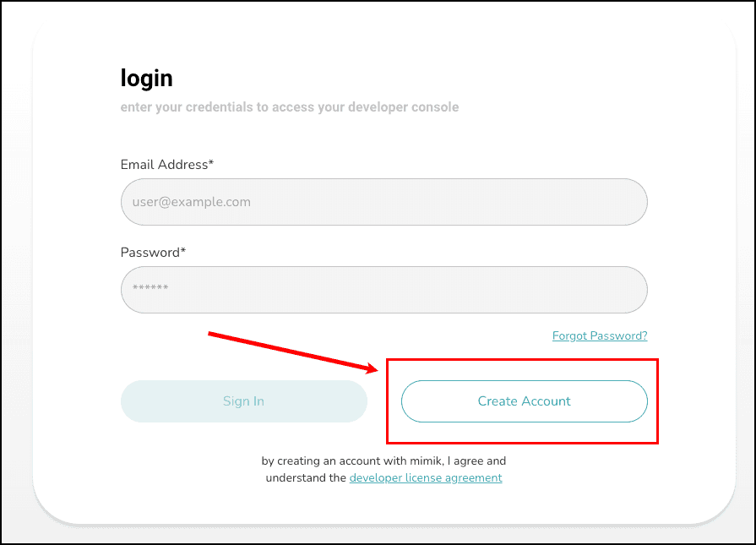
Task: Click the asterisk after the Password label
Action: (x=182, y=250)
